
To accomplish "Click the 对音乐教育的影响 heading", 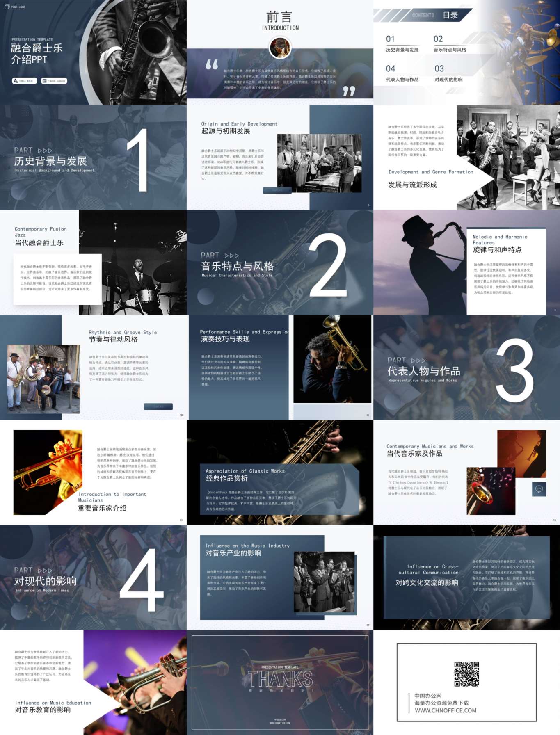I will 43,710.
